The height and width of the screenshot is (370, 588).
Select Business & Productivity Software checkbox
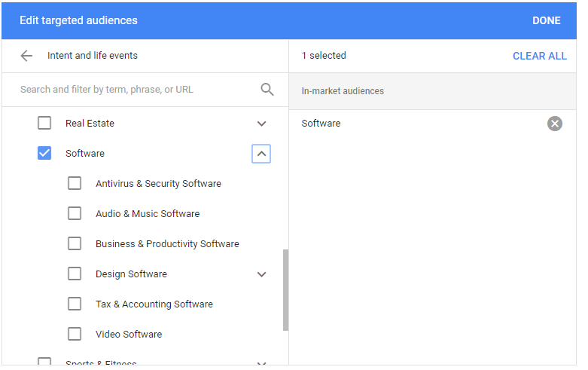coord(75,243)
